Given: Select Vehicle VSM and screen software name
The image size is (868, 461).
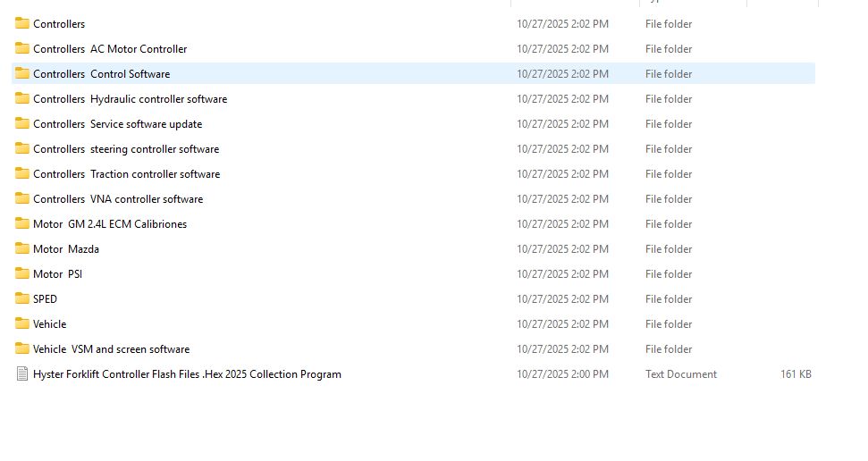Looking at the screenshot, I should pos(111,349).
